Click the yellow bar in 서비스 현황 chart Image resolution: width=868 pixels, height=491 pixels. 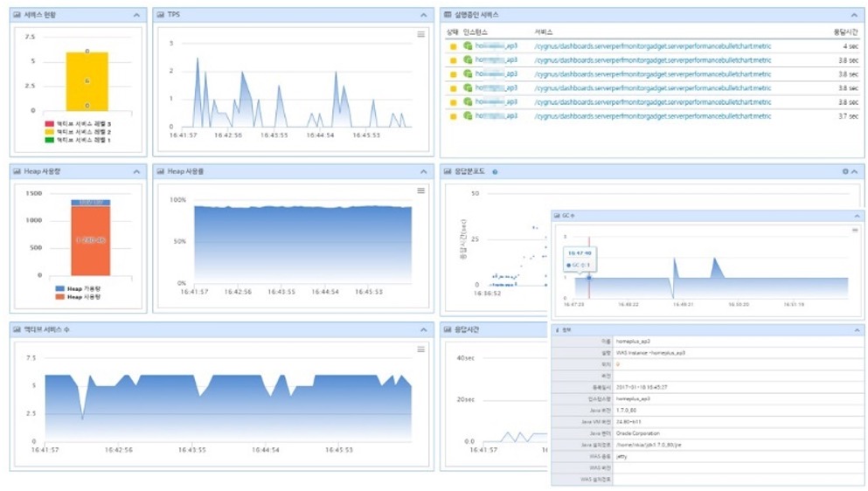[87, 81]
